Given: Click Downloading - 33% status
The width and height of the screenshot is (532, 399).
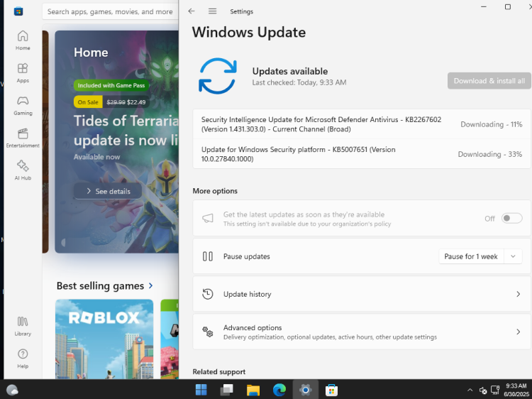Looking at the screenshot, I should (x=490, y=154).
